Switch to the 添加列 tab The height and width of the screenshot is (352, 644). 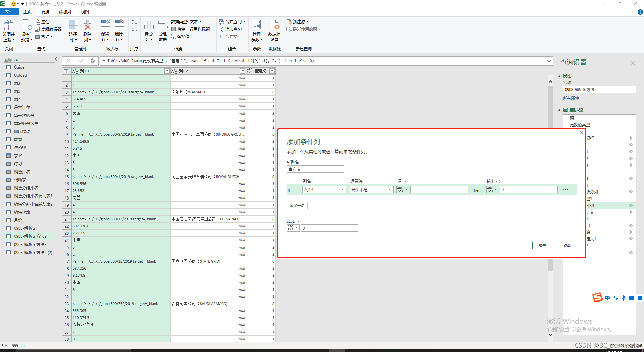65,12
